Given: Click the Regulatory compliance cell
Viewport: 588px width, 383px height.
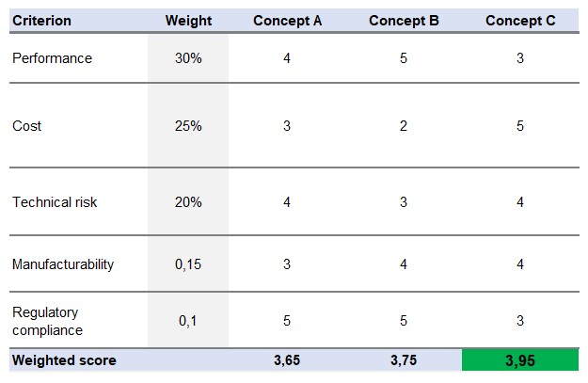Looking at the screenshot, I should (x=78, y=321).
